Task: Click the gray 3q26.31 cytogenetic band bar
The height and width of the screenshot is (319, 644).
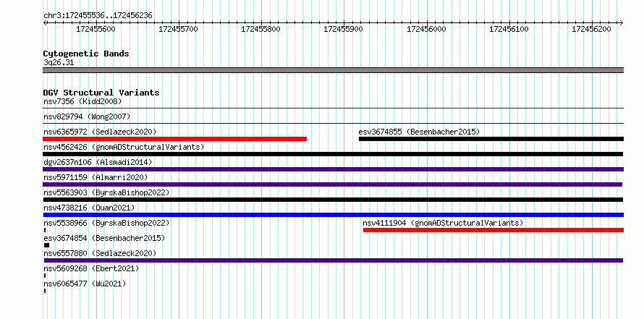Action: click(334, 70)
